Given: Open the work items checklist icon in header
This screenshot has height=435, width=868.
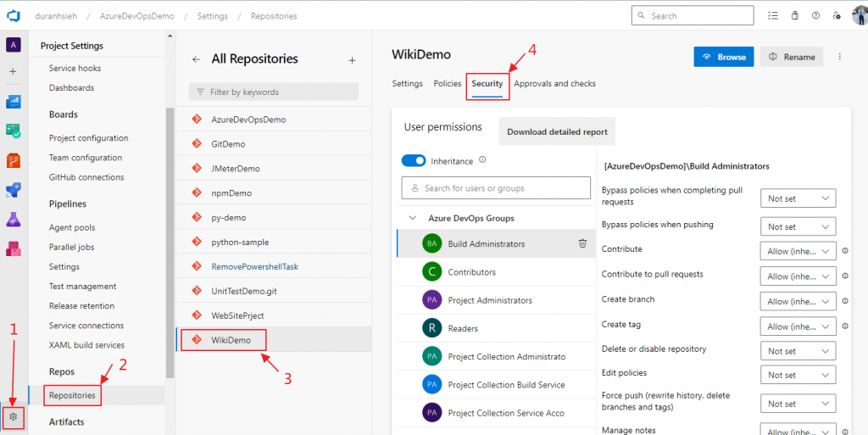Looking at the screenshot, I should click(x=773, y=15).
